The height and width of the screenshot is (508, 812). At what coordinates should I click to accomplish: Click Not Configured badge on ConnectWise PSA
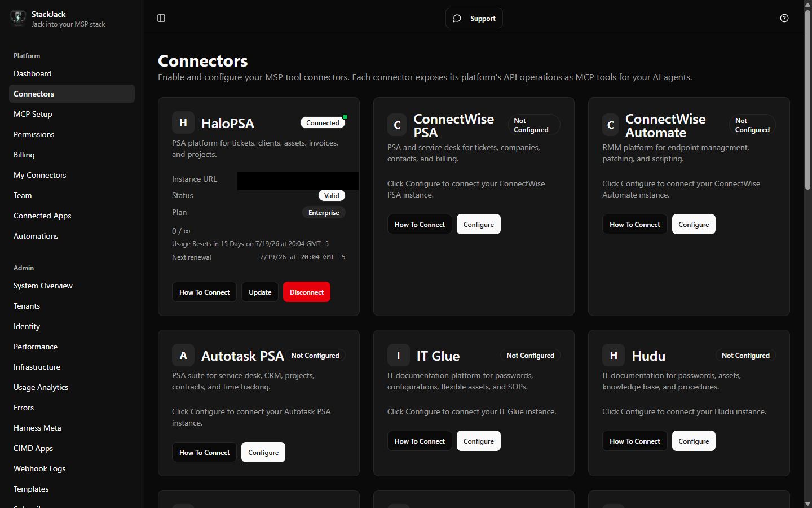[534, 125]
